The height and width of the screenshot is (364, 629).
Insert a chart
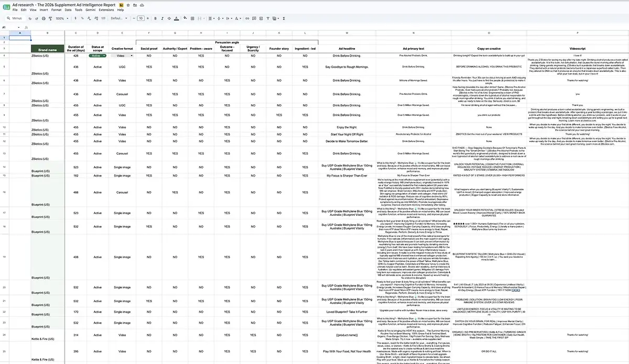point(261,18)
